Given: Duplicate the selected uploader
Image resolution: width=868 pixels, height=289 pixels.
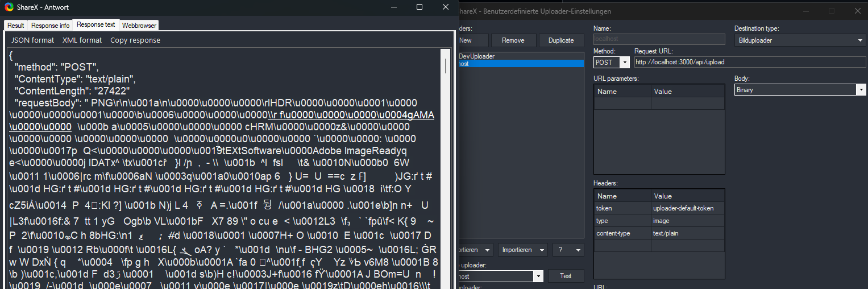Looking at the screenshot, I should click(561, 40).
